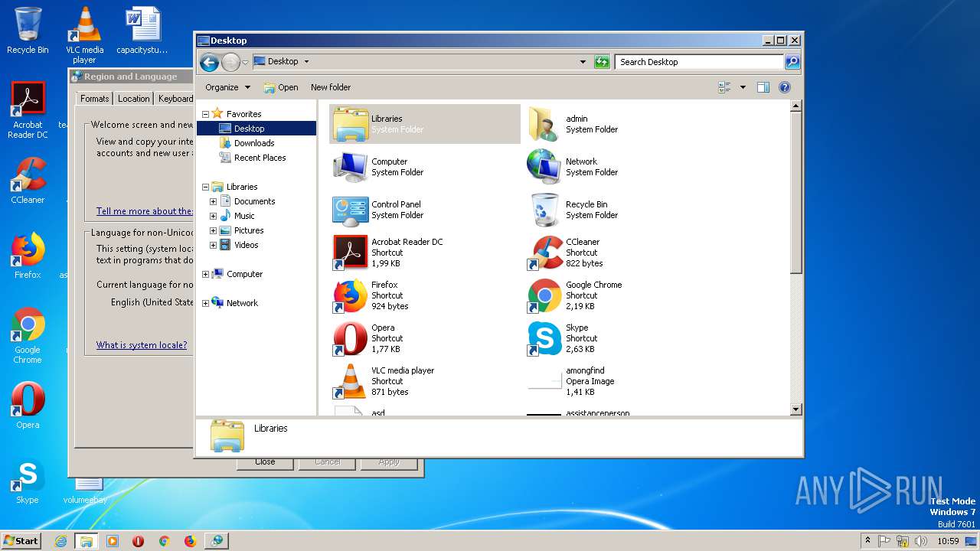Select the Computer icon in file list
This screenshot has width=980, height=551.
click(351, 167)
